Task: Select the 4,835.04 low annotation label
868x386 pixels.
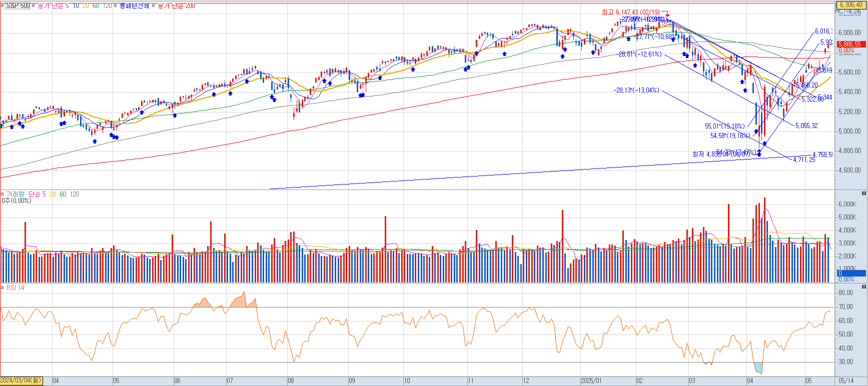Action: 721,154
